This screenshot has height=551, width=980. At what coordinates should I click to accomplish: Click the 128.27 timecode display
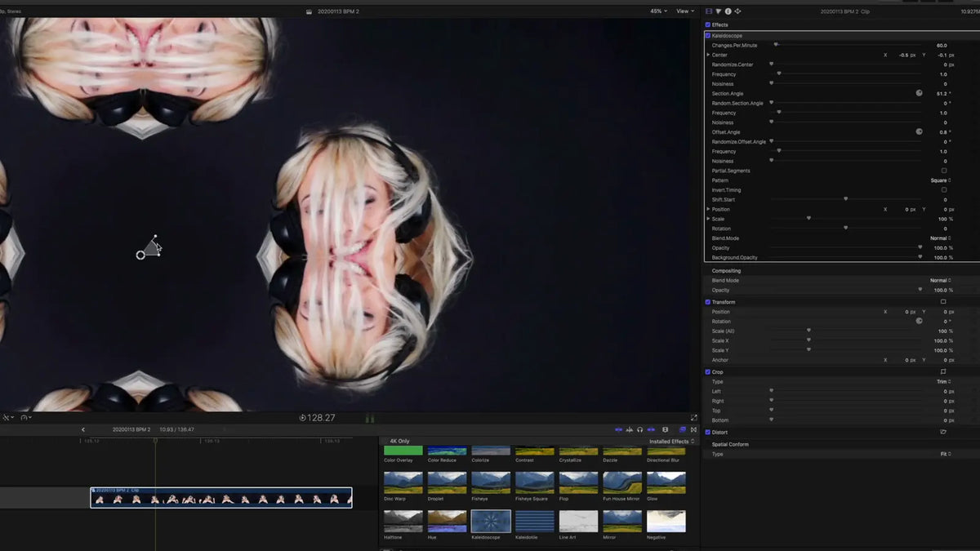321,418
